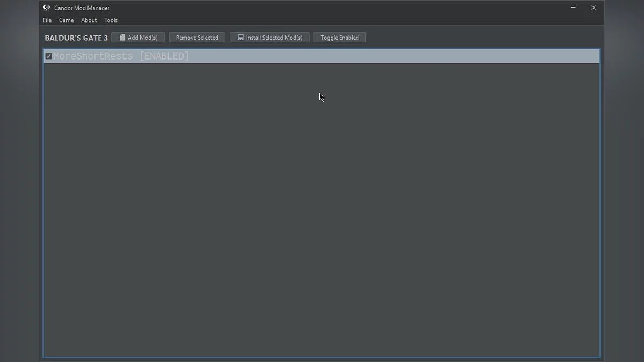
Task: Click the Candor Mod Manager app icon
Action: coord(47,8)
